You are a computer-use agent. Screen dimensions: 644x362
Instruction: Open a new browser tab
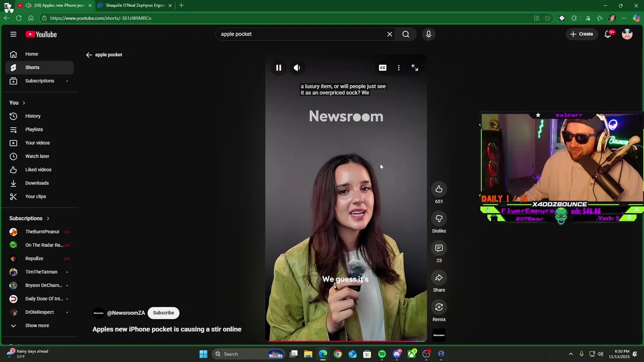pos(181,6)
